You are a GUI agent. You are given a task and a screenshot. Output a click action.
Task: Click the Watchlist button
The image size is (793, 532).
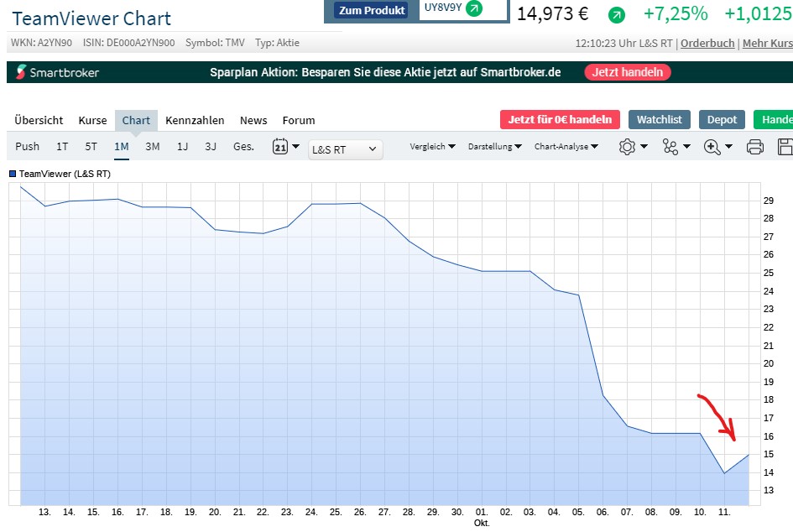click(x=659, y=120)
